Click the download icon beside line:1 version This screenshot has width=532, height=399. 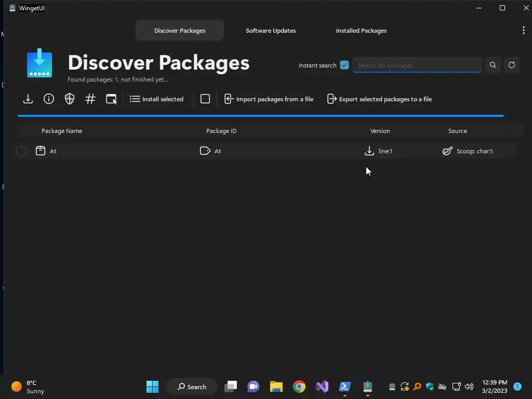369,151
